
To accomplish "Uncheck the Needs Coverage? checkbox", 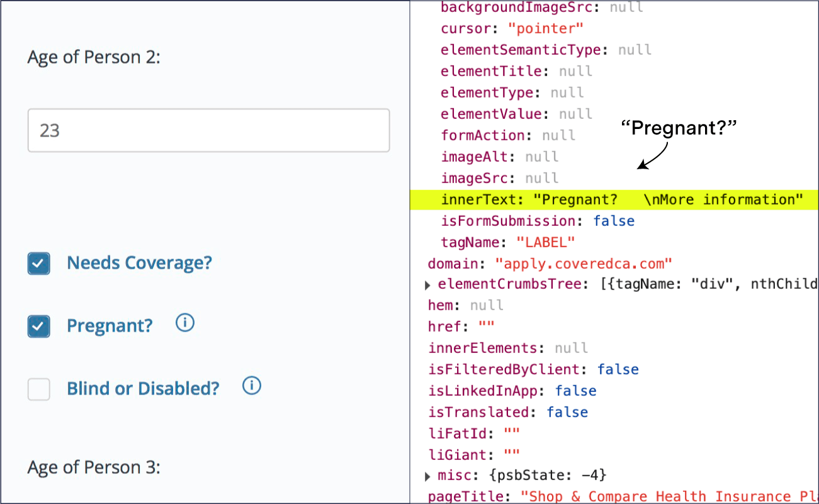I will pos(38,263).
